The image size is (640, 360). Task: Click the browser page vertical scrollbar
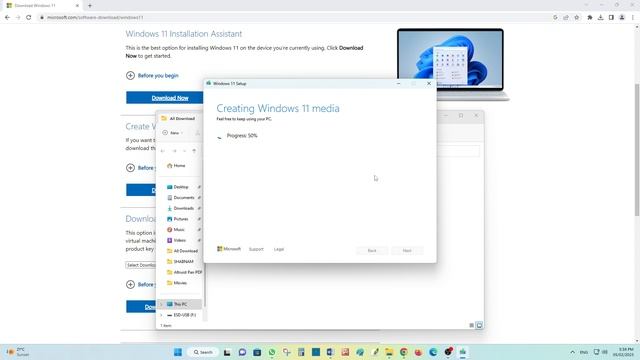pos(637,149)
